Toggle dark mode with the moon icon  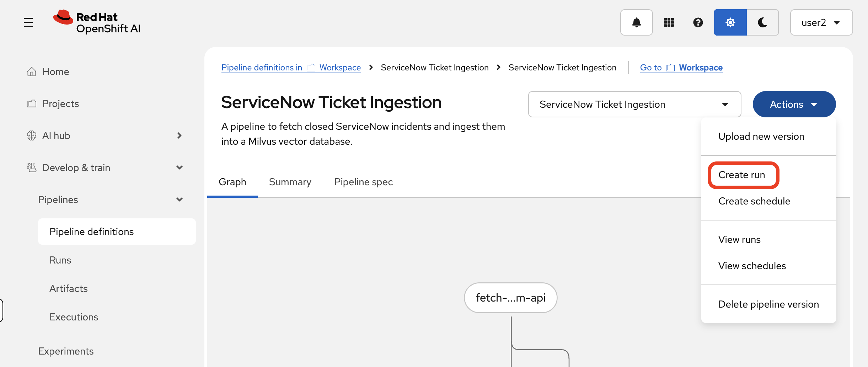click(763, 22)
